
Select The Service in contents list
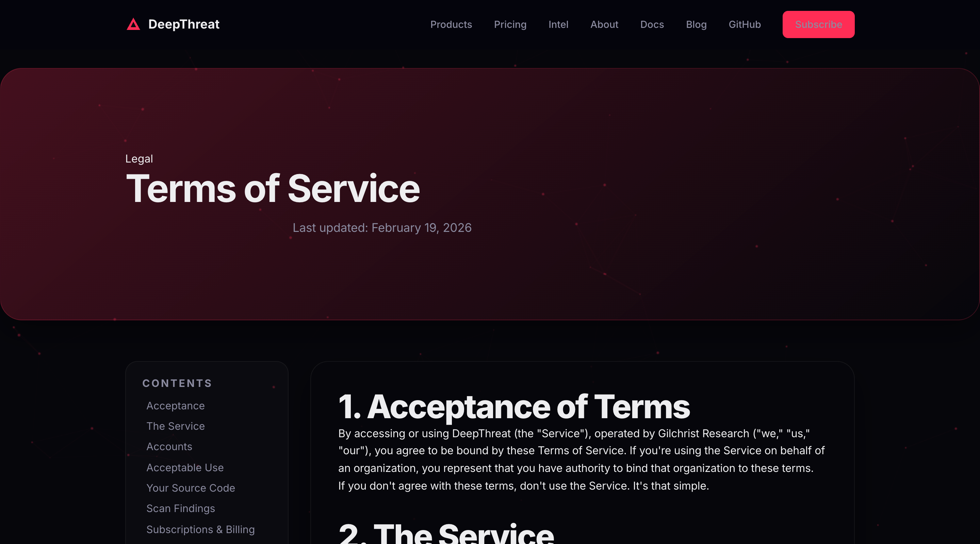(175, 426)
